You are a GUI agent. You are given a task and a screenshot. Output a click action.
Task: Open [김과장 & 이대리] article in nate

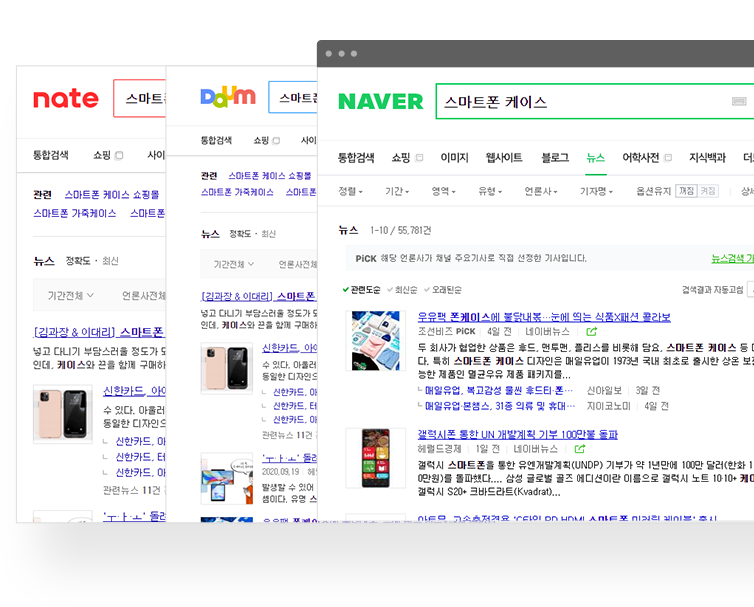click(x=99, y=332)
